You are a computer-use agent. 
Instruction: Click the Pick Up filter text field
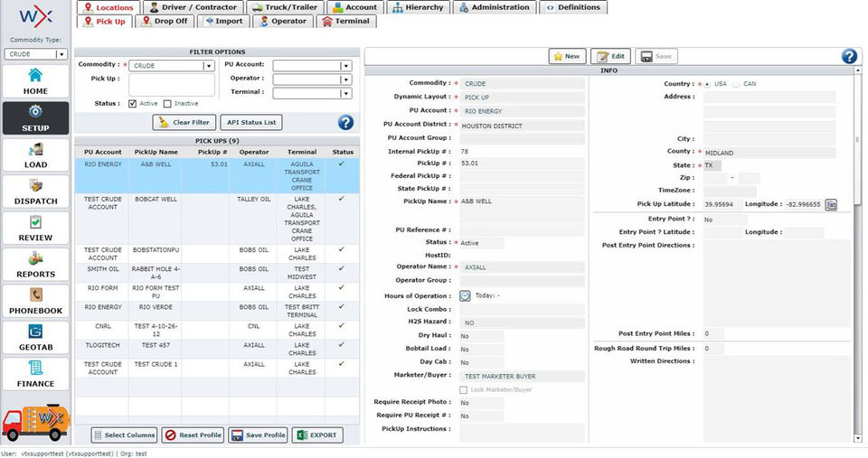(172, 85)
